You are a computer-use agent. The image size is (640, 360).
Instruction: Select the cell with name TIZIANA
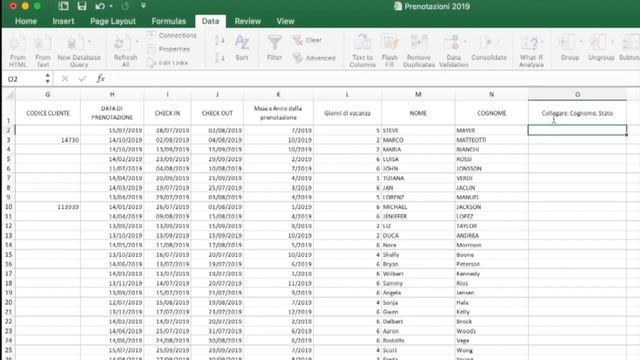click(x=418, y=178)
